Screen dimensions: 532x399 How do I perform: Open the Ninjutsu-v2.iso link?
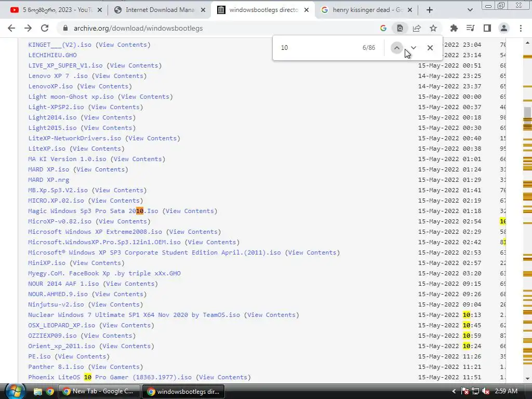click(x=56, y=304)
